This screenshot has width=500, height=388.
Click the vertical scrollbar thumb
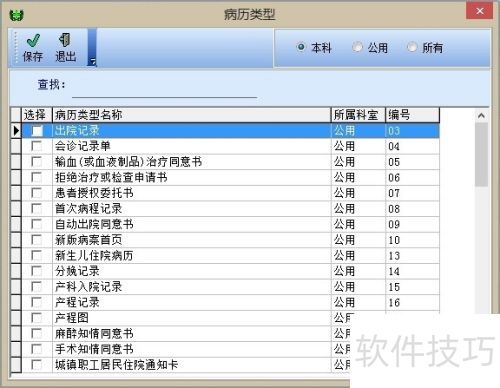tap(481, 155)
